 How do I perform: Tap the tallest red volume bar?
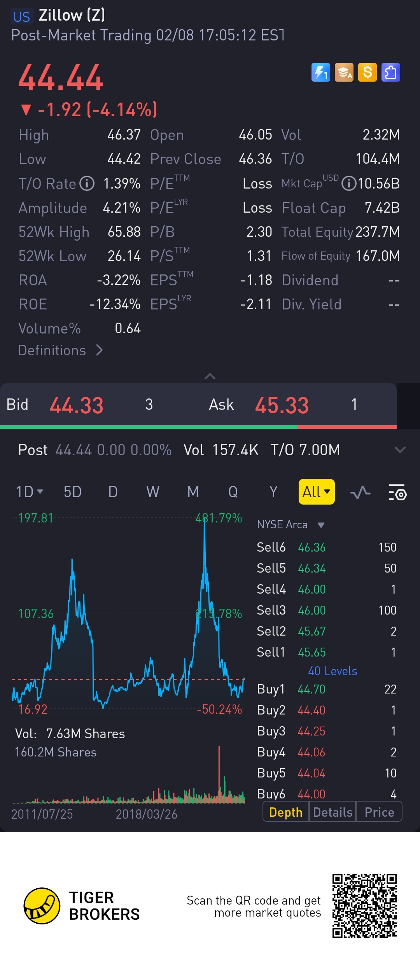click(x=219, y=774)
